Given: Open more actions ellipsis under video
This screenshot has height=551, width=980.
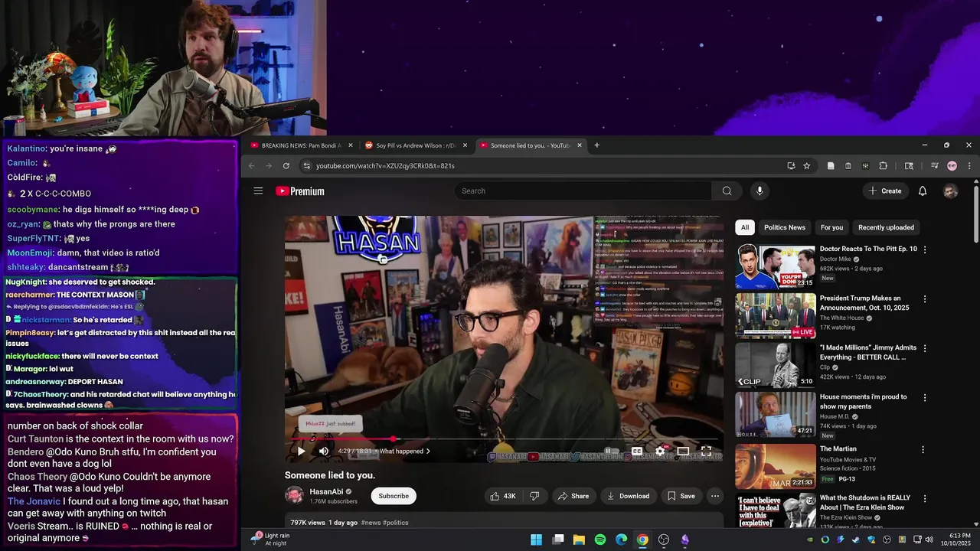Looking at the screenshot, I should point(715,496).
